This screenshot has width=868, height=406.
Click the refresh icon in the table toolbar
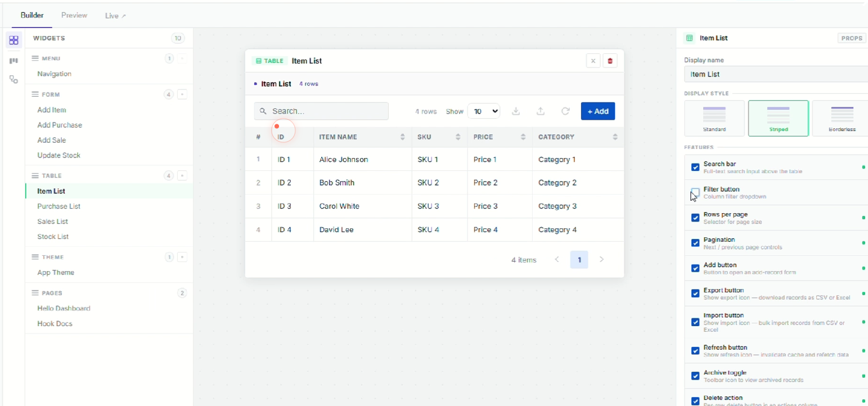[565, 111]
